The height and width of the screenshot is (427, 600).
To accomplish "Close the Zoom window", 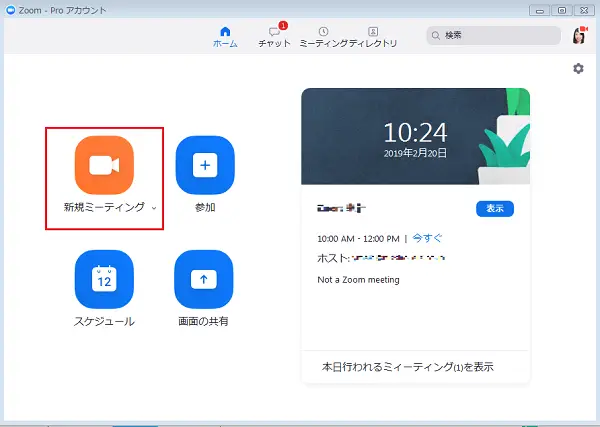I will (x=584, y=10).
